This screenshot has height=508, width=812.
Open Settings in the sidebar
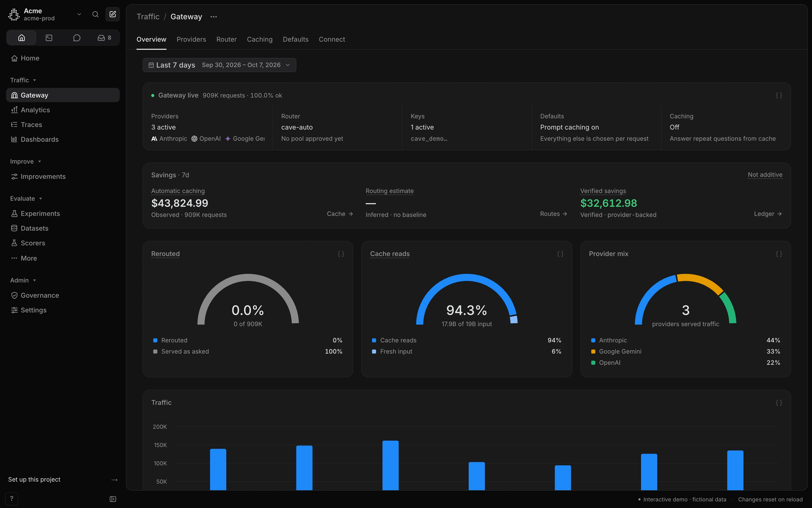pyautogui.click(x=63, y=310)
